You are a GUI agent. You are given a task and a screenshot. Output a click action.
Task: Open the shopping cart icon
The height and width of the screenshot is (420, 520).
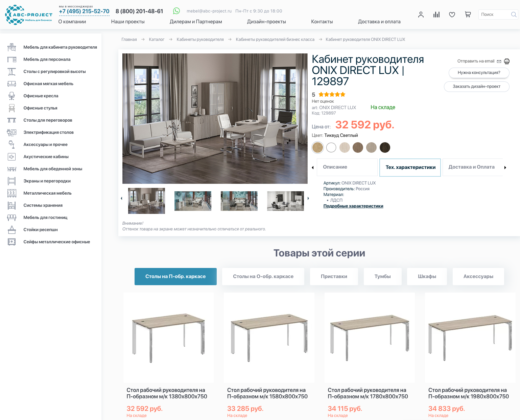(468, 15)
